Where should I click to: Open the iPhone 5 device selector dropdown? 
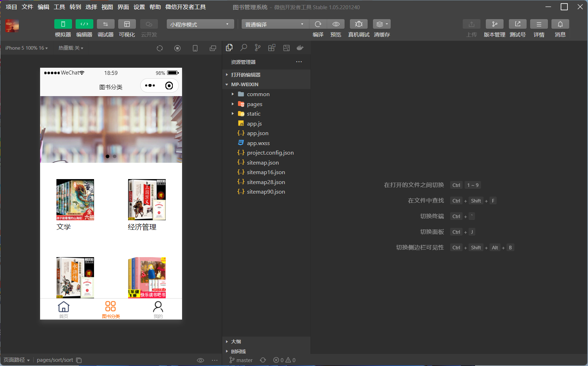(x=26, y=48)
